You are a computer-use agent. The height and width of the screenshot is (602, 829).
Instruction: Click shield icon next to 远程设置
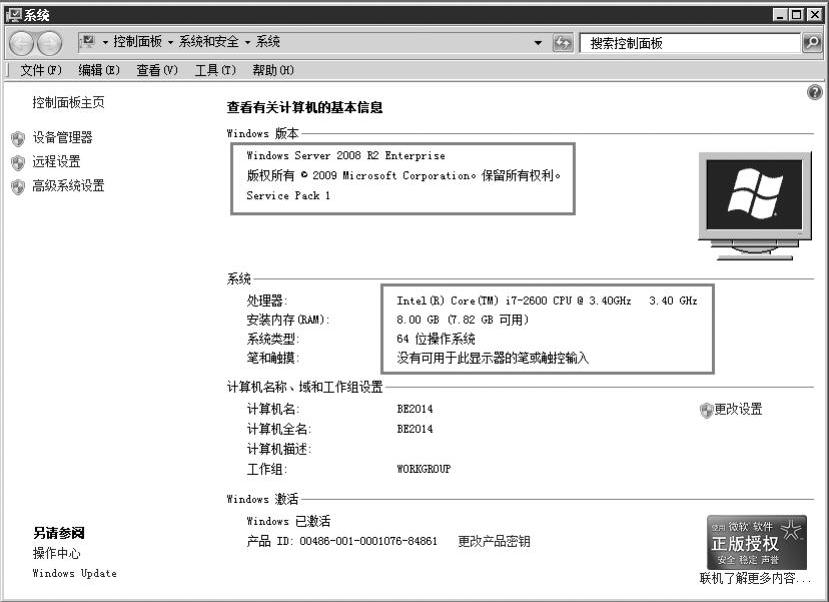tap(18, 162)
